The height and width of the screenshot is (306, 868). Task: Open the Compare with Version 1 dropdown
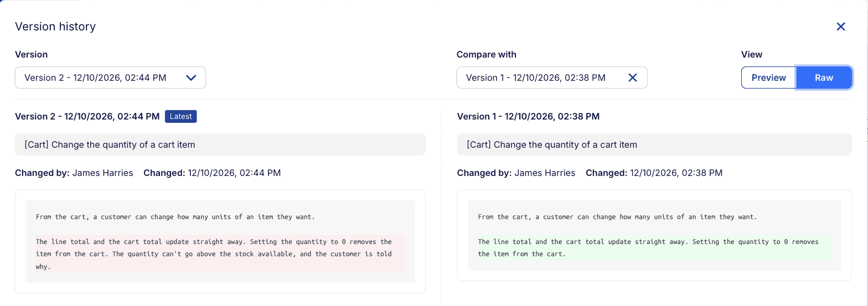point(552,77)
